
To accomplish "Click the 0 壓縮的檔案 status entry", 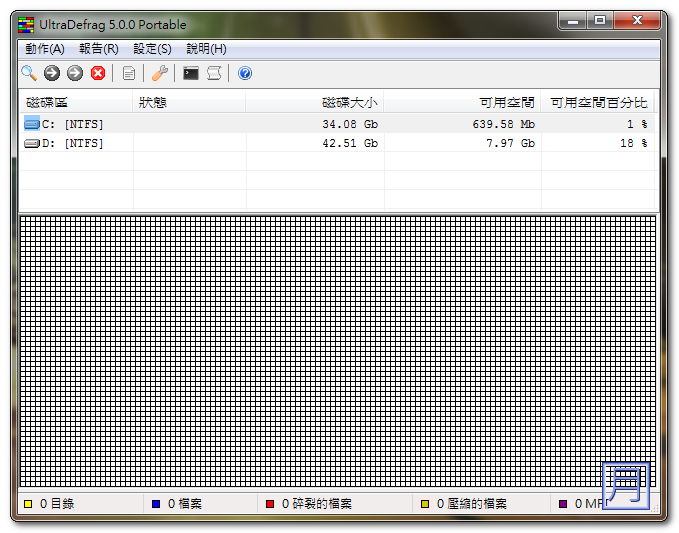I will tap(472, 504).
